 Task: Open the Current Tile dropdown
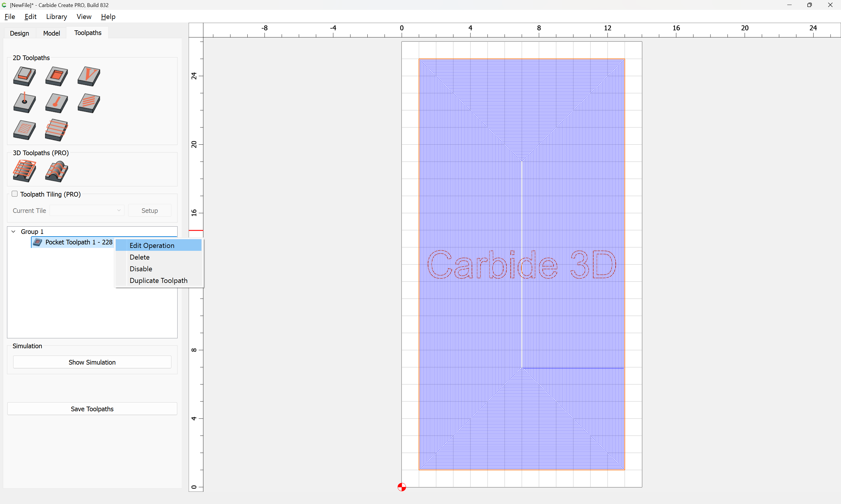click(87, 211)
